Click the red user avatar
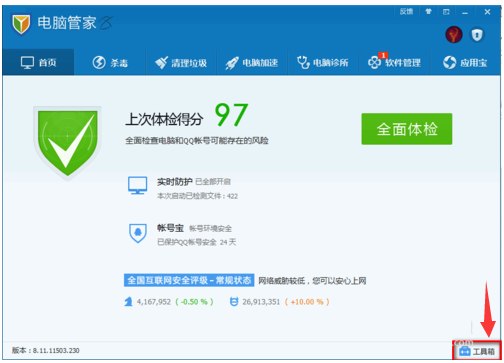This screenshot has width=504, height=363. point(454,34)
